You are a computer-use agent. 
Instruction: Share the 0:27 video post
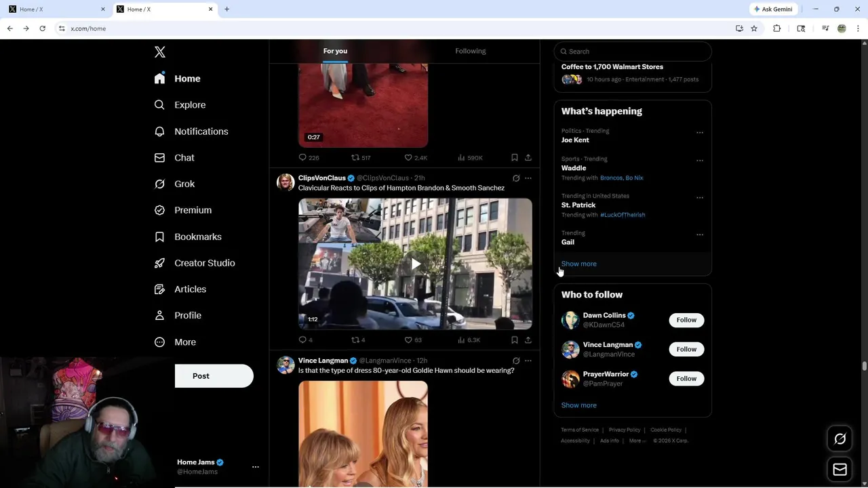[x=528, y=157]
